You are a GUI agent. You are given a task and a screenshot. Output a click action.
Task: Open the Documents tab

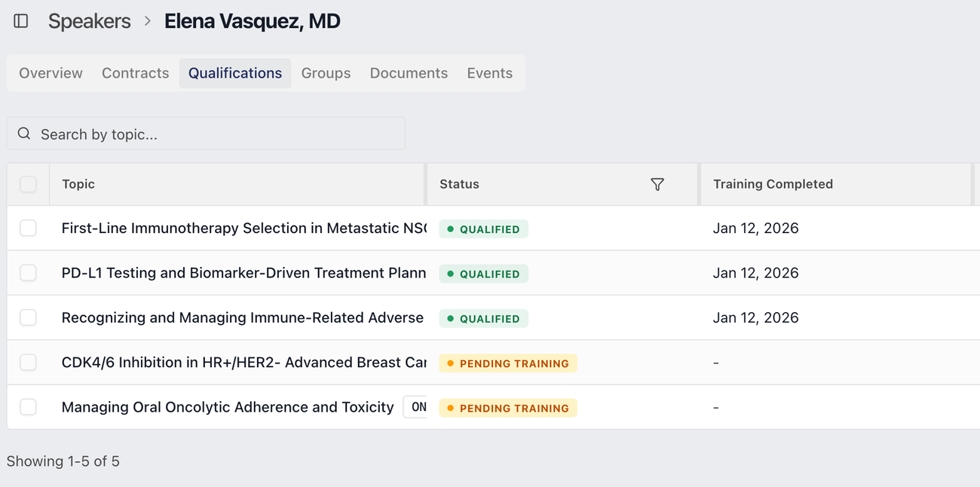[x=409, y=73]
